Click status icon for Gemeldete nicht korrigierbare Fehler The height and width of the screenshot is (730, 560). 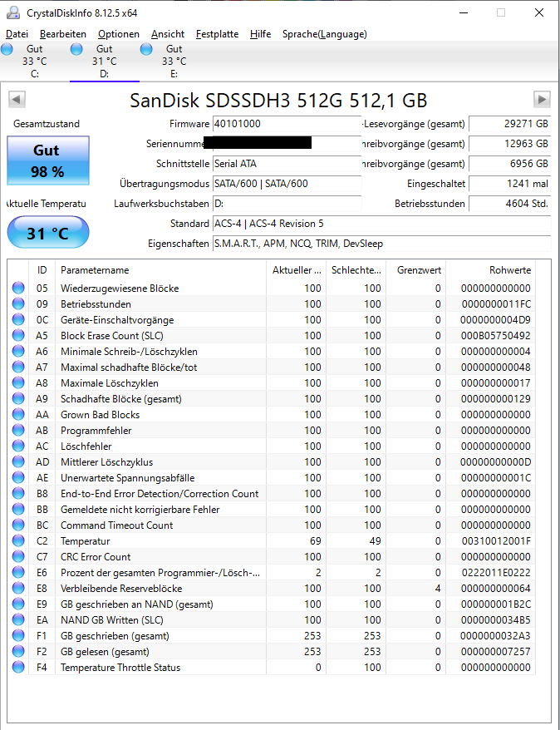pos(18,510)
